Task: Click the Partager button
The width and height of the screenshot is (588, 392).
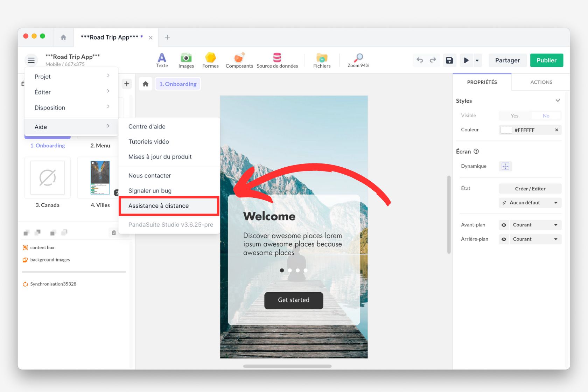Action: [x=507, y=60]
